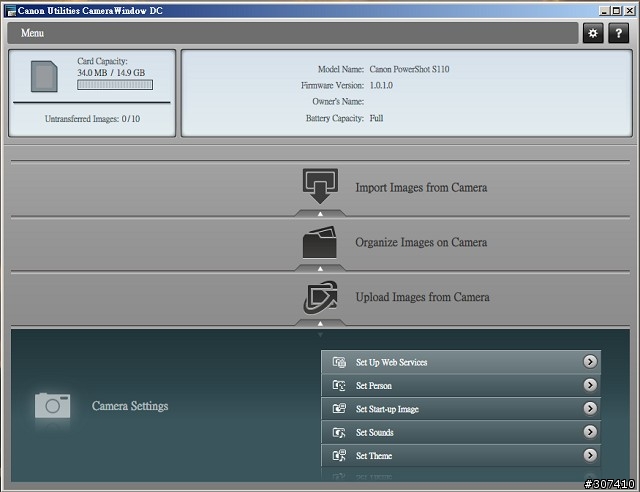This screenshot has width=640, height=492.
Task: Expand triangle below Import Images section
Action: [320, 214]
